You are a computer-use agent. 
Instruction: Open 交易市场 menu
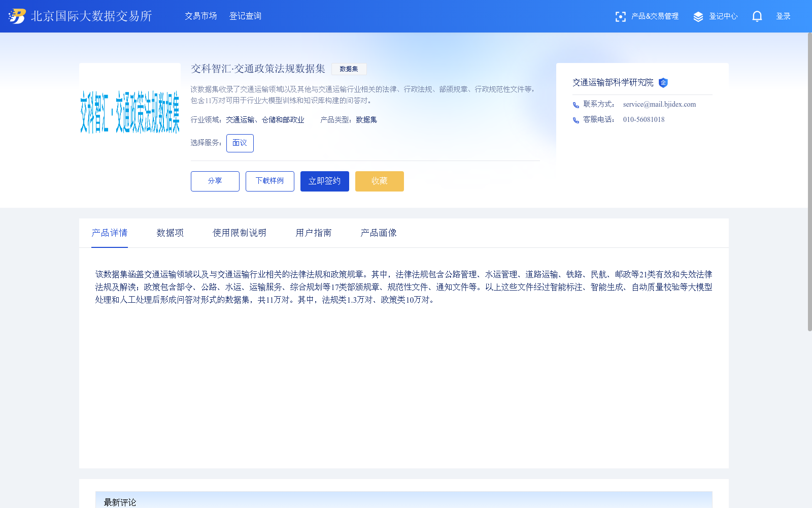[201, 16]
